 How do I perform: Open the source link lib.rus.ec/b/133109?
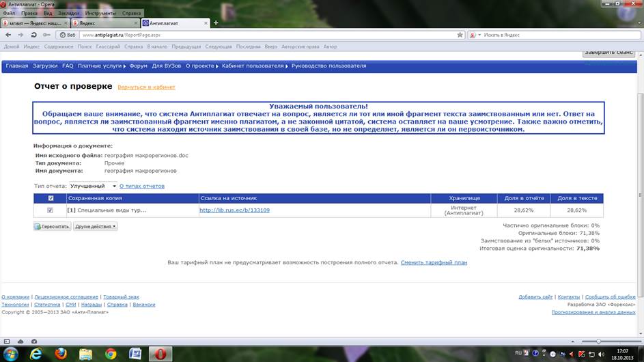click(x=234, y=210)
